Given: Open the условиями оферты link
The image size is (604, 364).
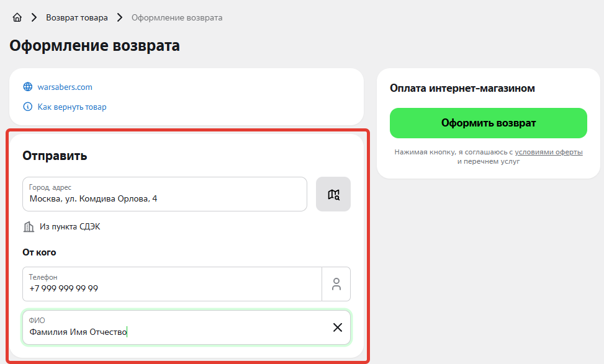Looking at the screenshot, I should [548, 152].
